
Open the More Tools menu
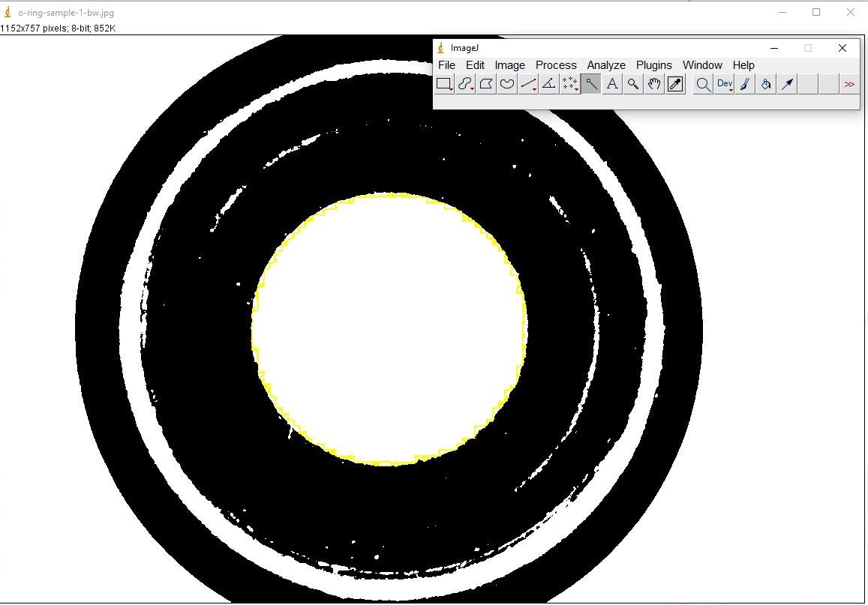(850, 84)
